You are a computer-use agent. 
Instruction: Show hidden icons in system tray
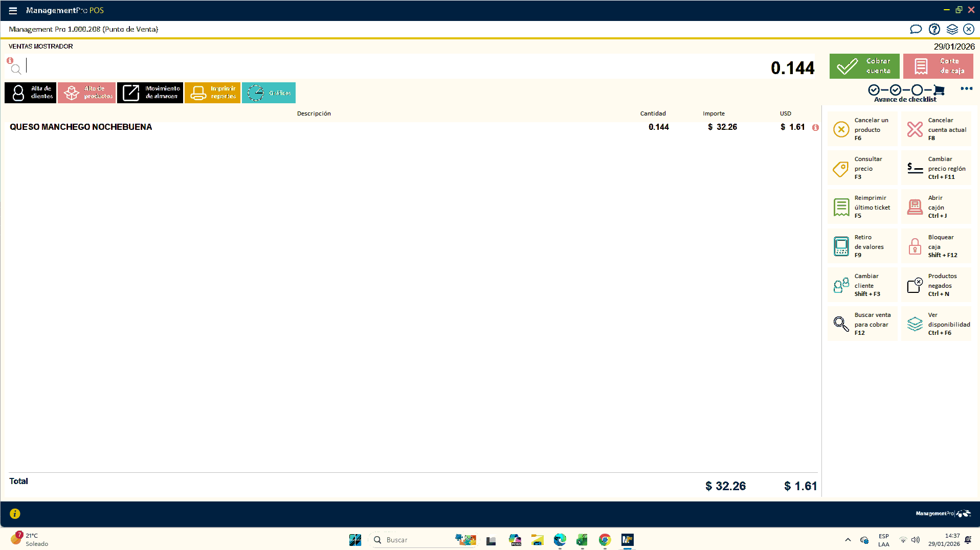coord(848,540)
